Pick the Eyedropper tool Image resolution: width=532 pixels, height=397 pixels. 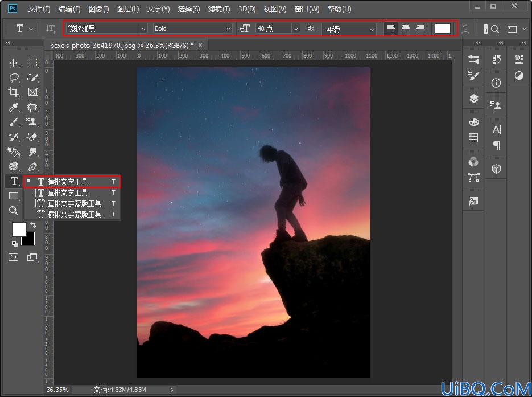(x=14, y=107)
